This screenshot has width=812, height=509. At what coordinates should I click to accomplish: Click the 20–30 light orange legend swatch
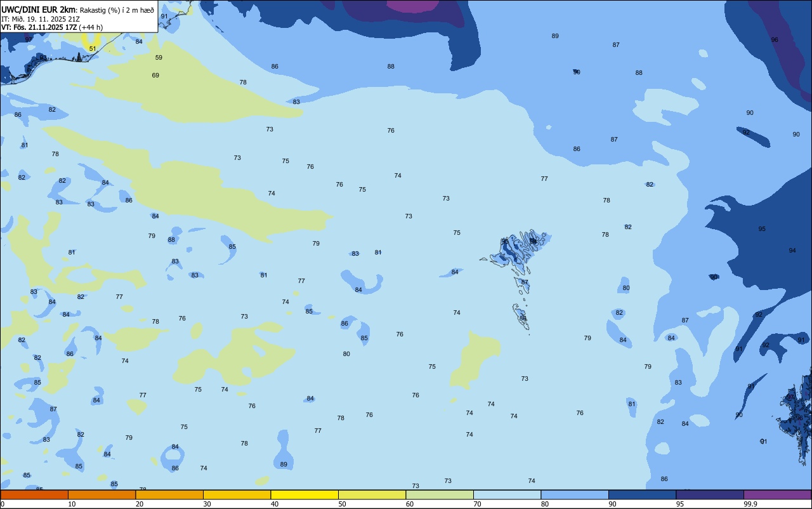coord(169,494)
